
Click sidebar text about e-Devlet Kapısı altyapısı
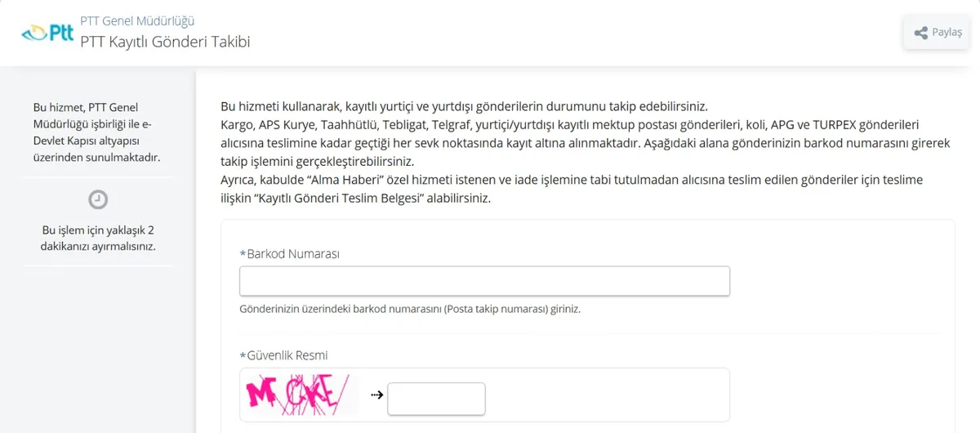pos(98,132)
